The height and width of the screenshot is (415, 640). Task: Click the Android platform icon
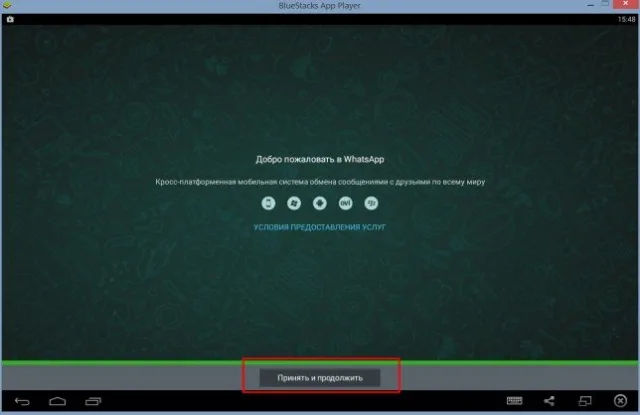[320, 203]
